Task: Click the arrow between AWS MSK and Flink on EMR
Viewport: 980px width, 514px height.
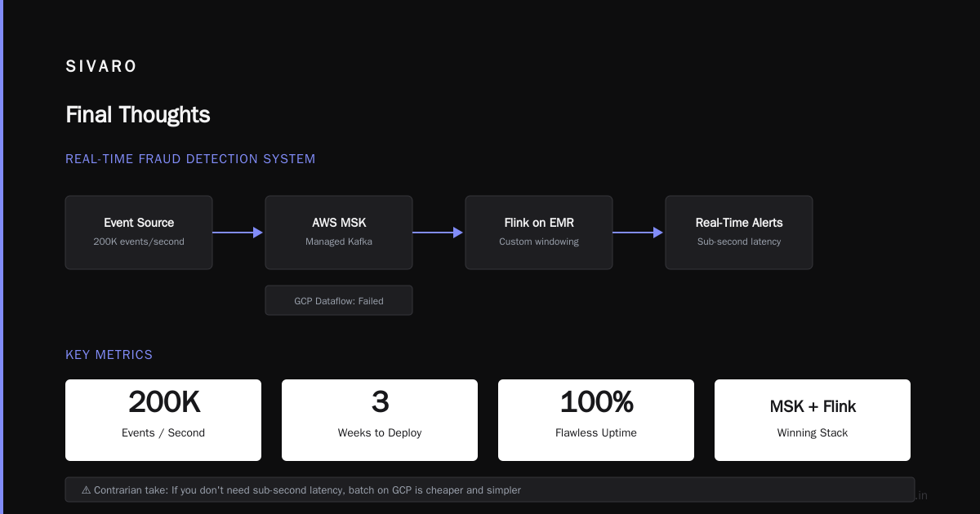Action: [x=438, y=233]
